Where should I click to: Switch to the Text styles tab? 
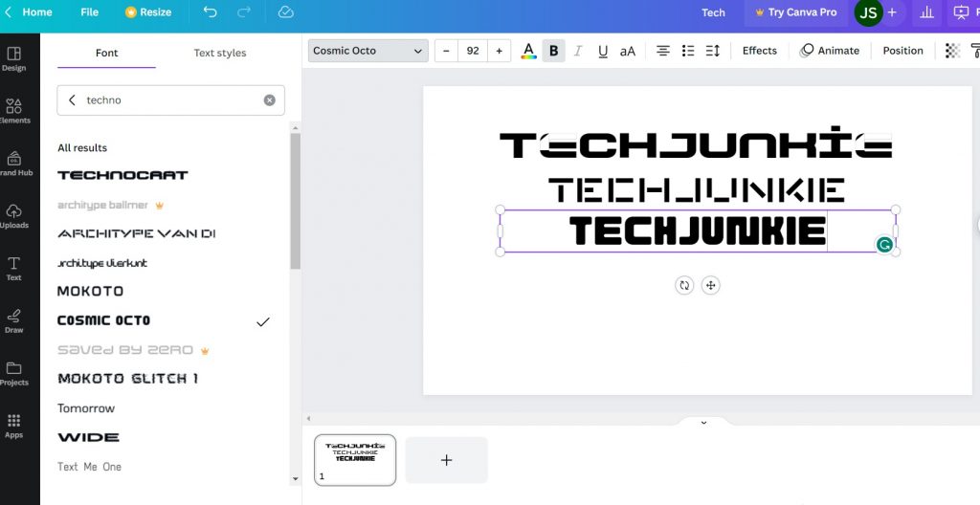[220, 54]
